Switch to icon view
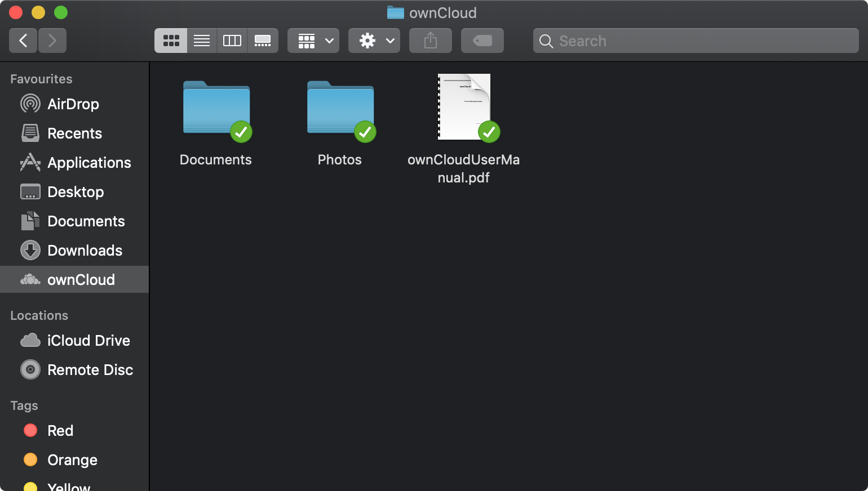 pyautogui.click(x=171, y=41)
